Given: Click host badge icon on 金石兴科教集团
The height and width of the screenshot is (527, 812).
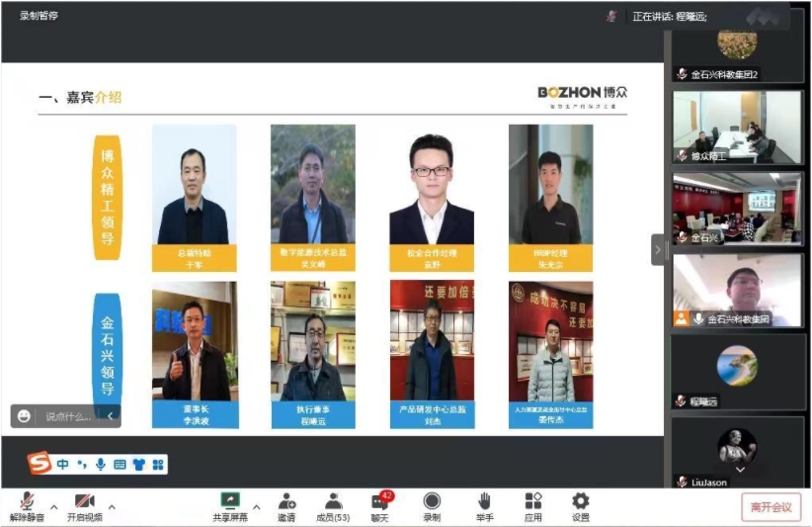Looking at the screenshot, I should pyautogui.click(x=682, y=318).
